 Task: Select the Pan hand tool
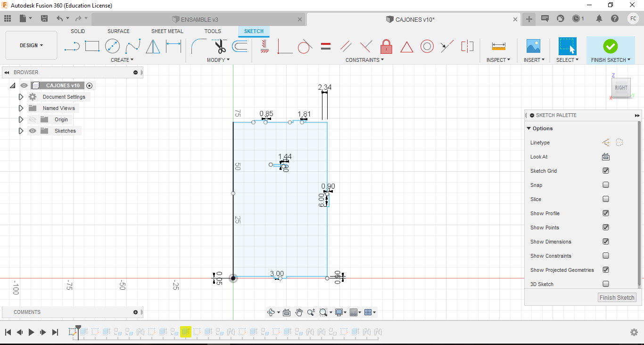(299, 312)
